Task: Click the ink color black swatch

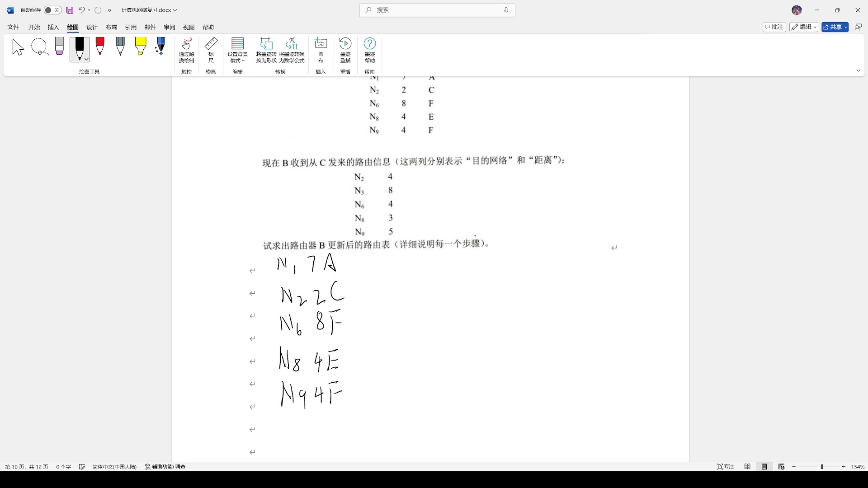Action: [x=79, y=47]
